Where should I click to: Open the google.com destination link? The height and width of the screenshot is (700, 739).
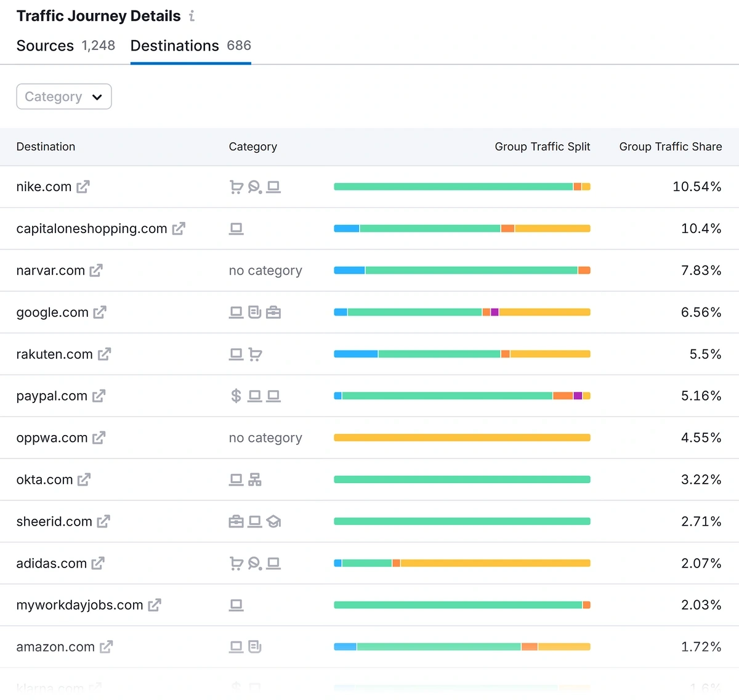point(52,312)
